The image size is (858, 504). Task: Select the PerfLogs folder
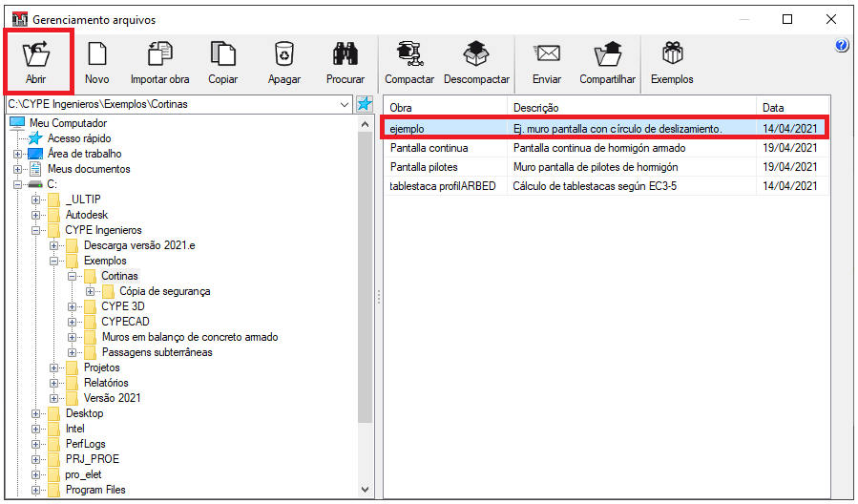pos(85,444)
